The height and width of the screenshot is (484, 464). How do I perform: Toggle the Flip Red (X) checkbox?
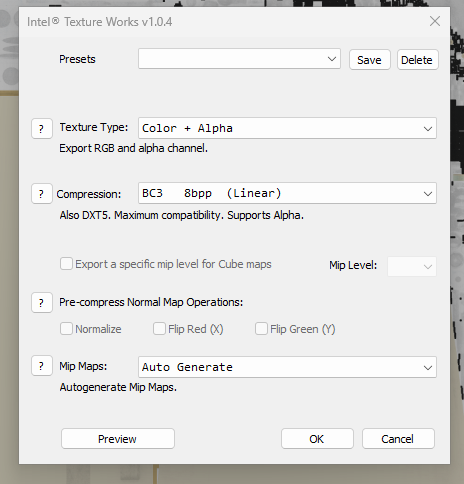pos(159,329)
